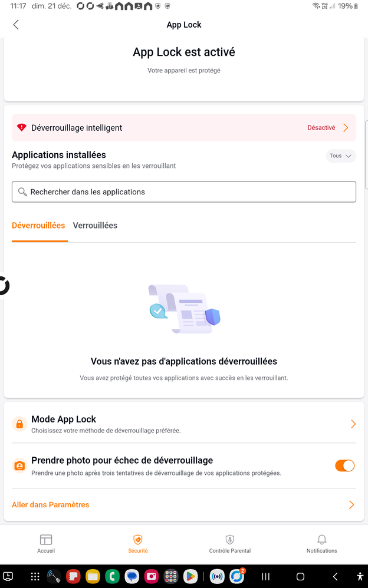Launch the Play Store from the taskbar
This screenshot has height=588, width=368.
(190, 576)
